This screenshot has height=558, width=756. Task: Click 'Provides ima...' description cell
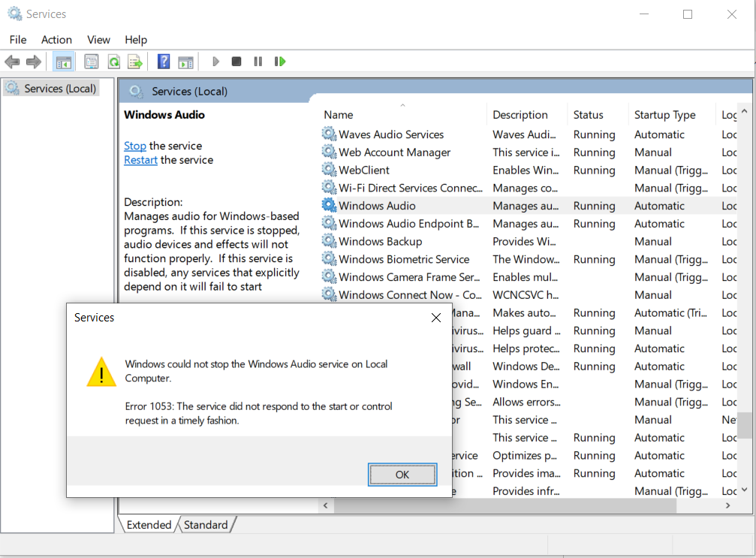click(x=526, y=474)
